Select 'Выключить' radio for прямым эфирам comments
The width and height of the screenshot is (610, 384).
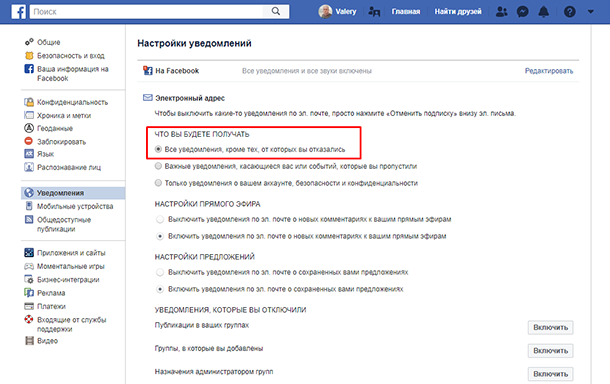click(x=160, y=219)
